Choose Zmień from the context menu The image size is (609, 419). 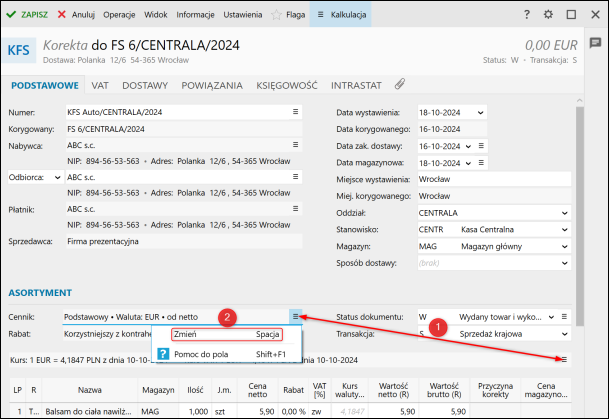tap(227, 334)
